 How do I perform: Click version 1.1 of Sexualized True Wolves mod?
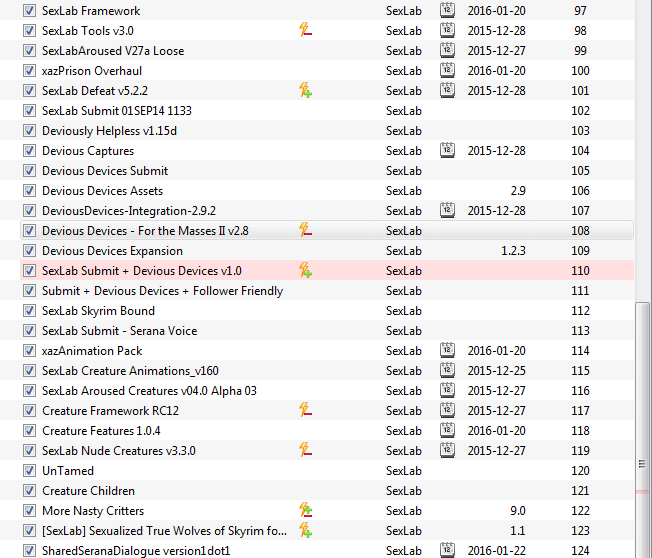pos(518,531)
